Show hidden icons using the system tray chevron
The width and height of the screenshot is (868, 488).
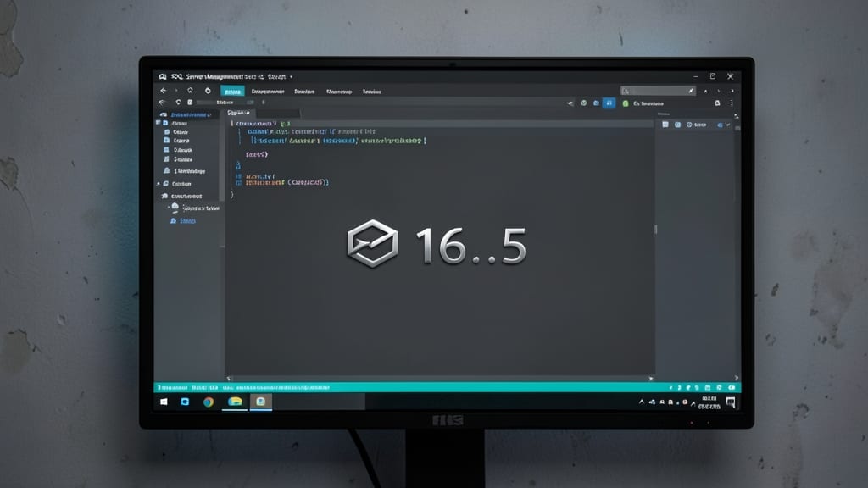click(x=642, y=402)
